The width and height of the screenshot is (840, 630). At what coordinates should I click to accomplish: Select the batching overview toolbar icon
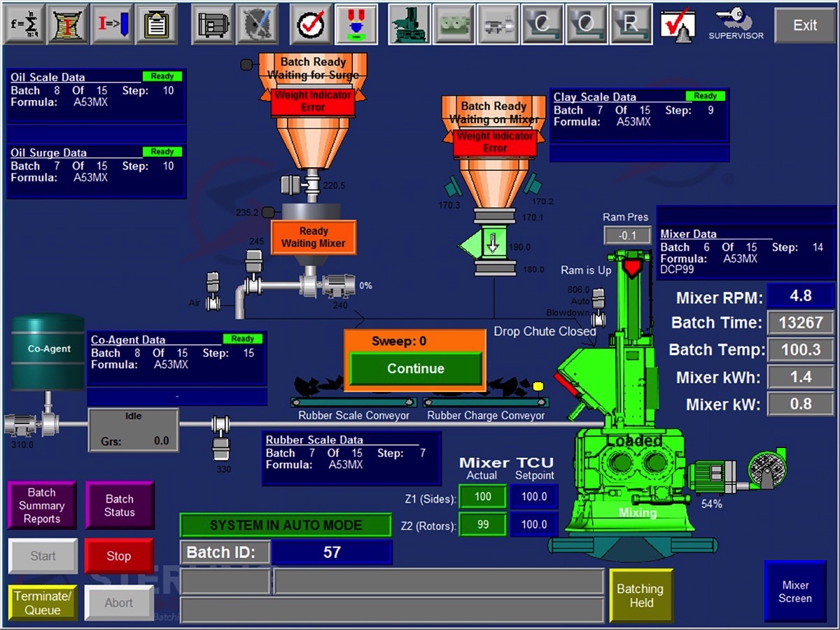point(356,24)
